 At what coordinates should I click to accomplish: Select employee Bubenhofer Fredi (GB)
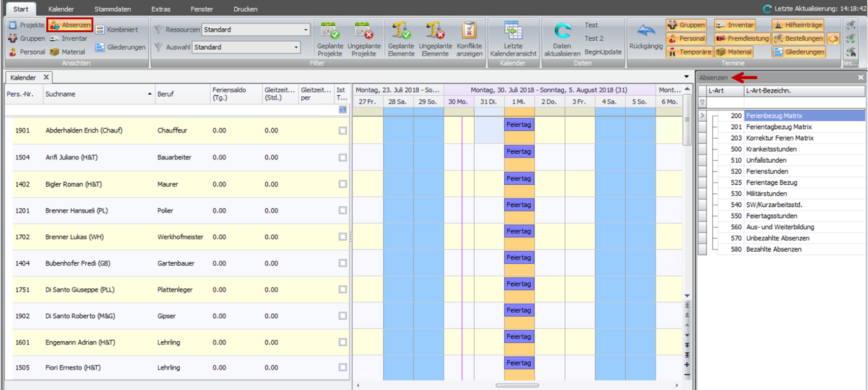click(78, 264)
